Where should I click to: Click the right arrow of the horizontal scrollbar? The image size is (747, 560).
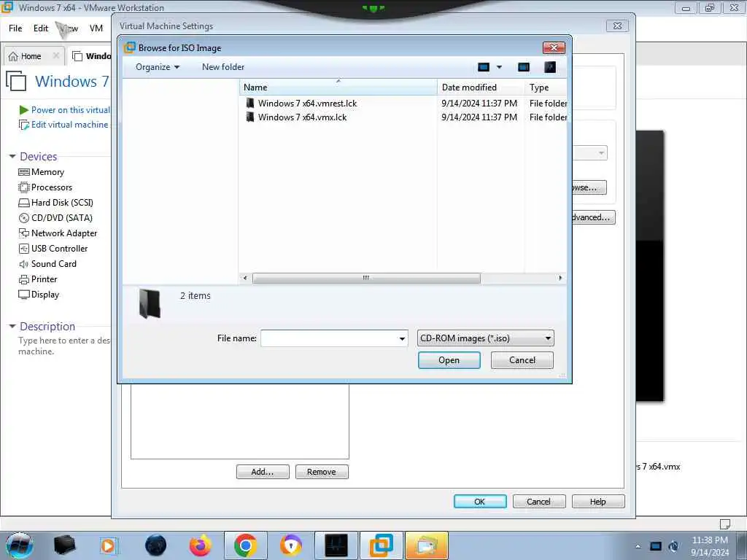pos(560,278)
